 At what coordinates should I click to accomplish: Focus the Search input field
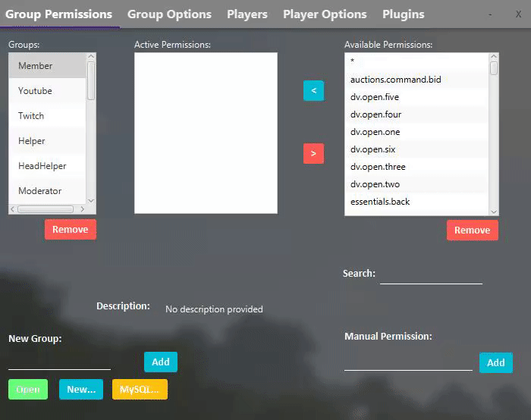pos(431,274)
